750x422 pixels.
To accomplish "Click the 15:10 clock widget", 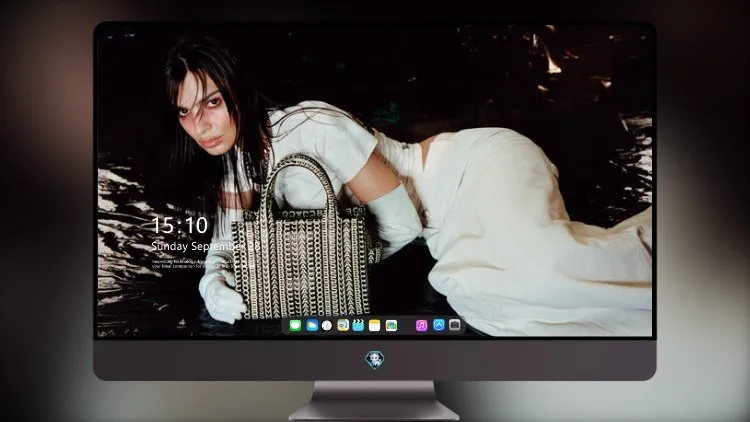I will (x=180, y=225).
